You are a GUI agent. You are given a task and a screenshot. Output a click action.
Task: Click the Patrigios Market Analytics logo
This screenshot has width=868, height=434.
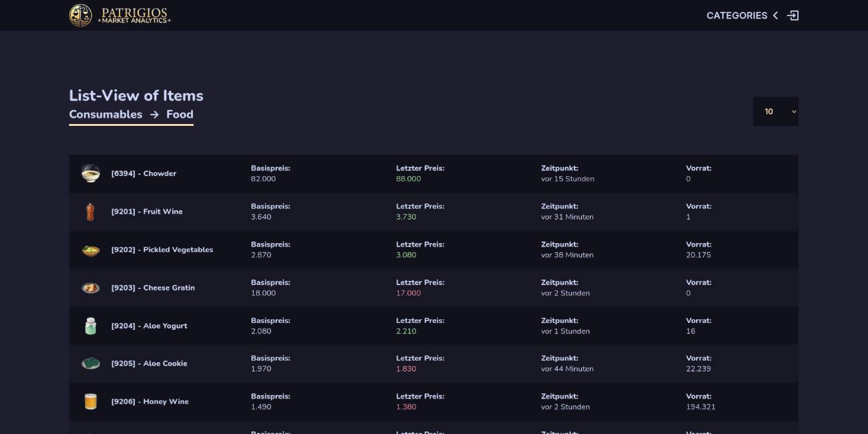(120, 15)
